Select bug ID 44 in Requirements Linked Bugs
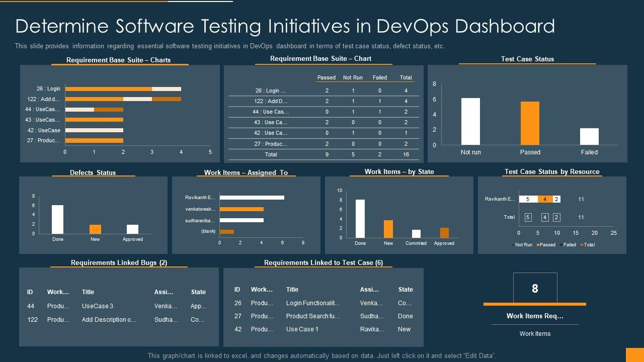This screenshot has width=644, height=362. point(31,306)
